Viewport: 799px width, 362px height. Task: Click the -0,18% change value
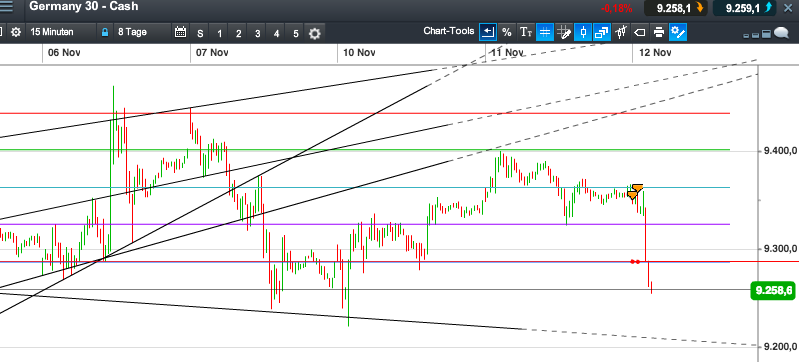click(617, 9)
